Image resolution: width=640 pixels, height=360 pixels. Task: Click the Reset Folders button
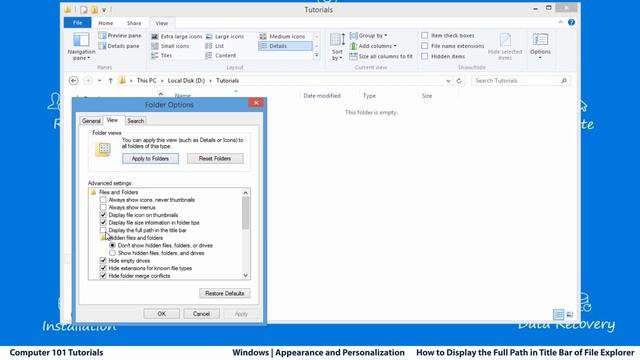click(x=215, y=158)
